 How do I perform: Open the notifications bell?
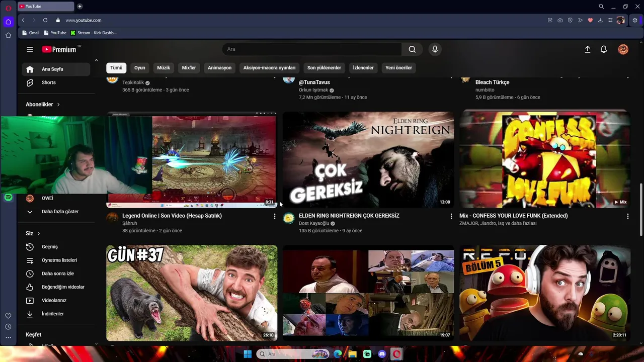[604, 49]
